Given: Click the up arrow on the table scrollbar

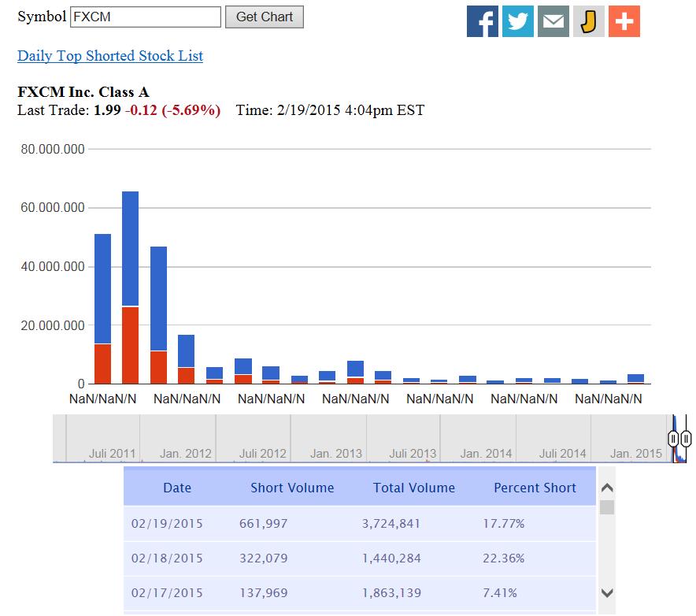Looking at the screenshot, I should (x=607, y=487).
